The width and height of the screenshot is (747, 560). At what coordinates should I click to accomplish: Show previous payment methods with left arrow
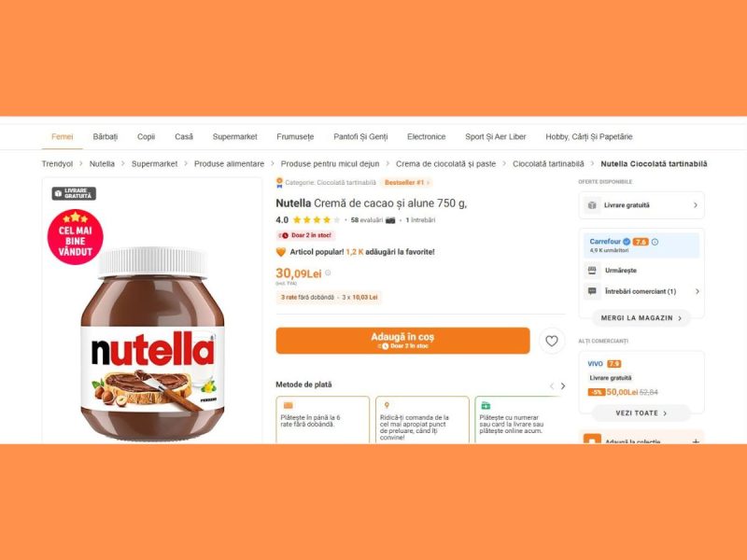(x=552, y=386)
